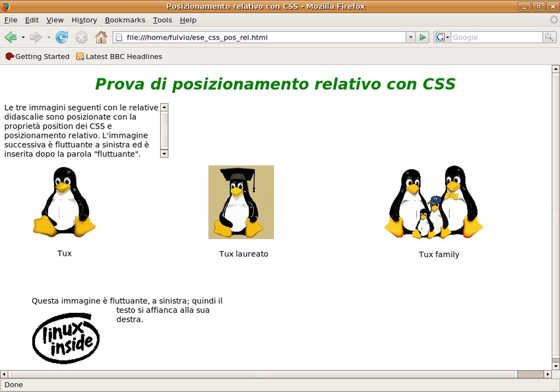The width and height of the screenshot is (560, 392).
Task: Click the search magnifier button
Action: point(549,38)
